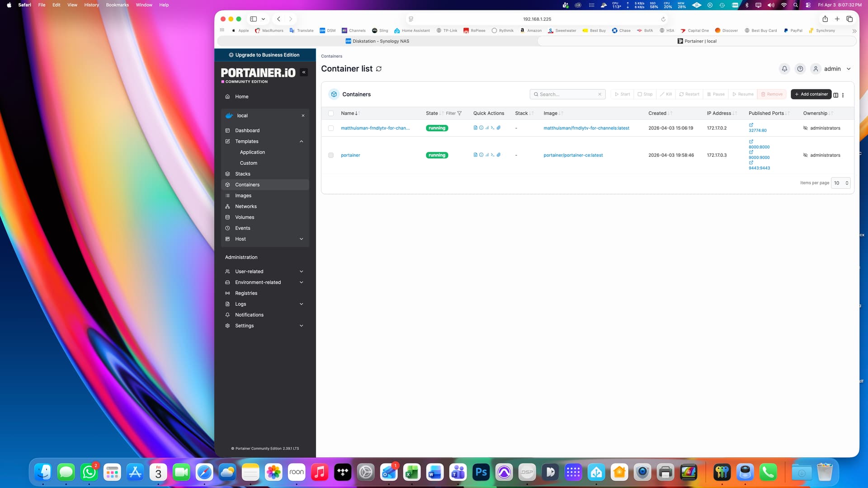868x488 pixels.
Task: Select all containers checkbox in header
Action: pos(331,113)
